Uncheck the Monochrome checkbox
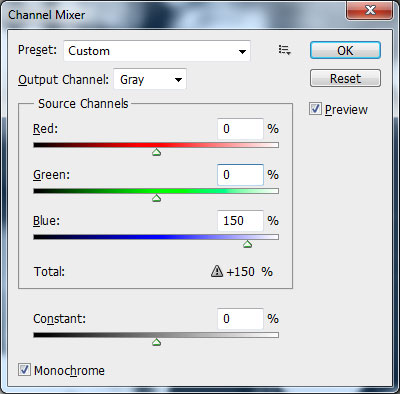This screenshot has width=400, height=394. tap(24, 370)
